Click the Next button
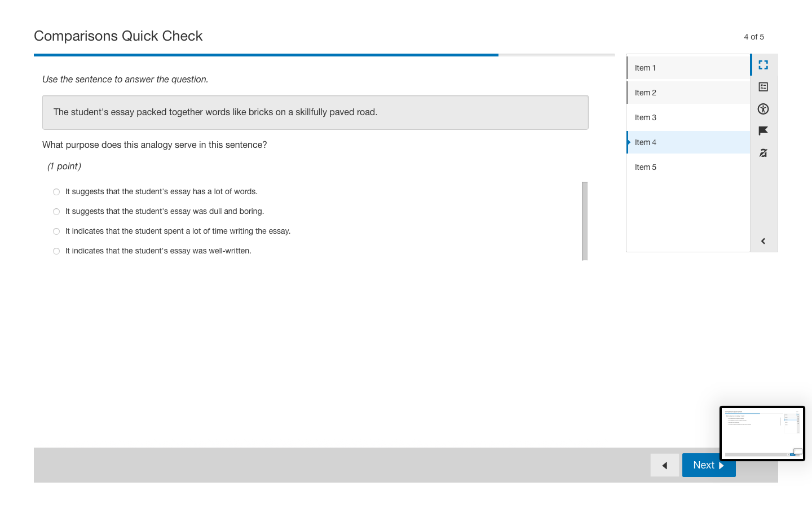812x508 pixels. 709,465
